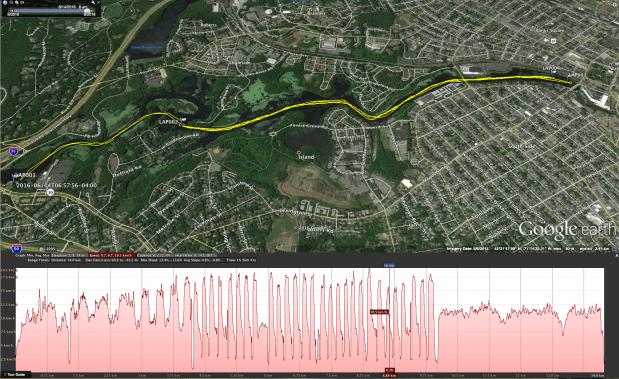The width and height of the screenshot is (619, 379).
Task: Click the 2016-06-14 timestamp track label
Action: point(57,185)
